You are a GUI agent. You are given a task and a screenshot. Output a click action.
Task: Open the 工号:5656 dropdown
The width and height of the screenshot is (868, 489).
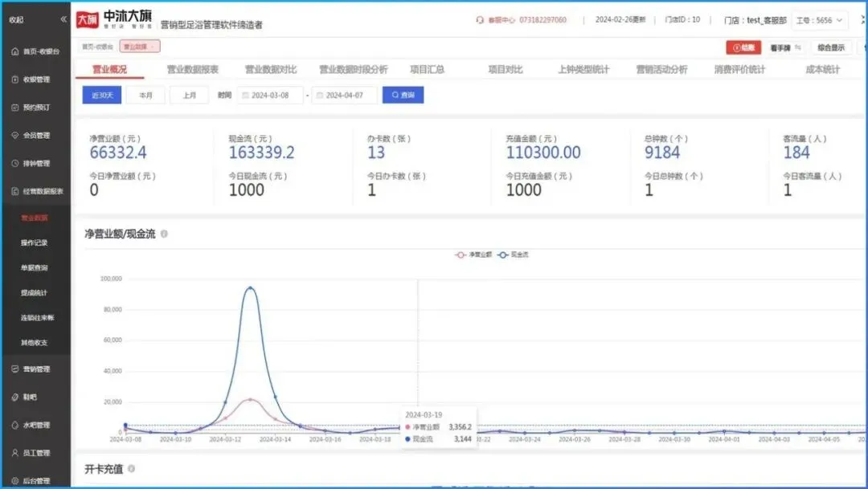click(x=819, y=20)
